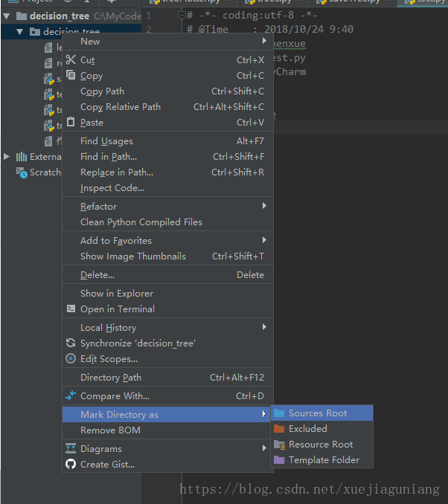The image size is (448, 504).
Task: Open the New submenu
Action: pyautogui.click(x=167, y=42)
